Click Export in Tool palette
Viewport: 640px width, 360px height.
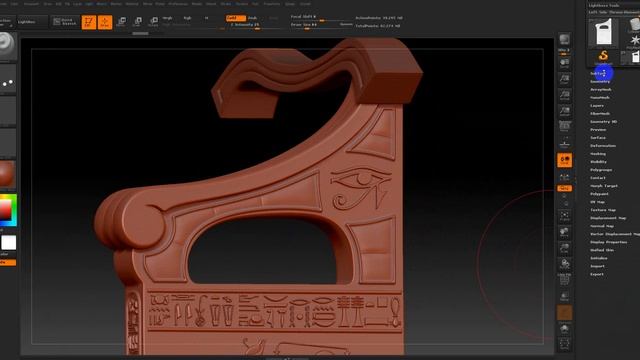pos(597,274)
